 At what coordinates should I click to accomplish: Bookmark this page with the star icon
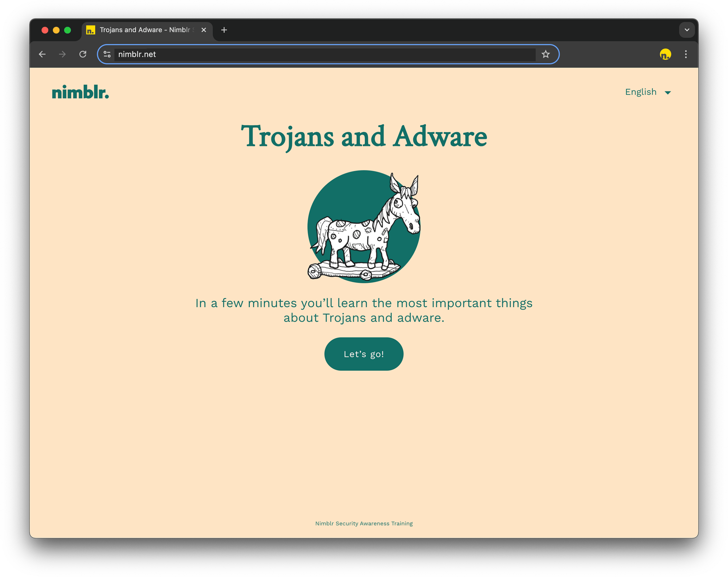[546, 54]
